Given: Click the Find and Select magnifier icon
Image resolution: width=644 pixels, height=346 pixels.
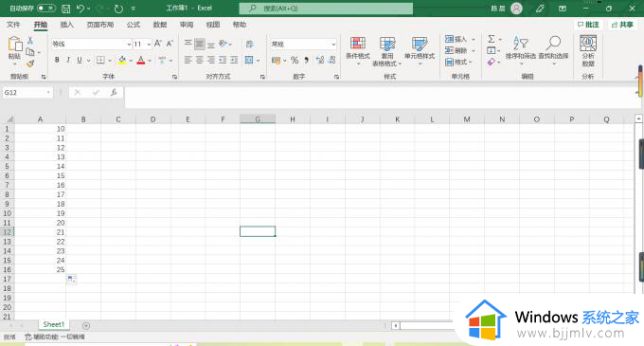Looking at the screenshot, I should pos(554,43).
